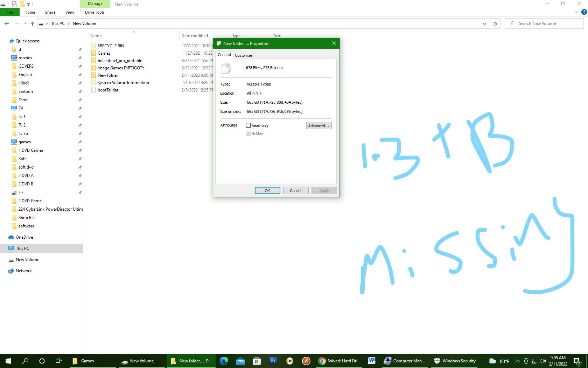
Task: Open taskbar Search magnifier
Action: click(x=25, y=361)
